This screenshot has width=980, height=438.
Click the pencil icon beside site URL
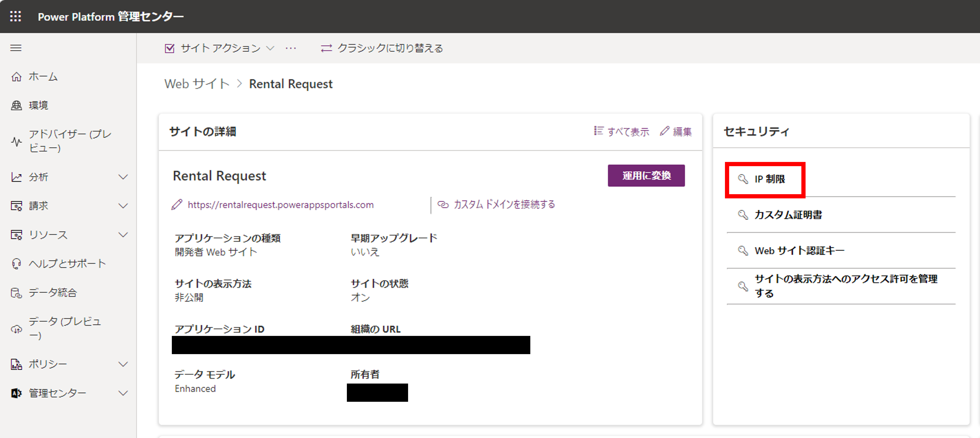coord(177,205)
